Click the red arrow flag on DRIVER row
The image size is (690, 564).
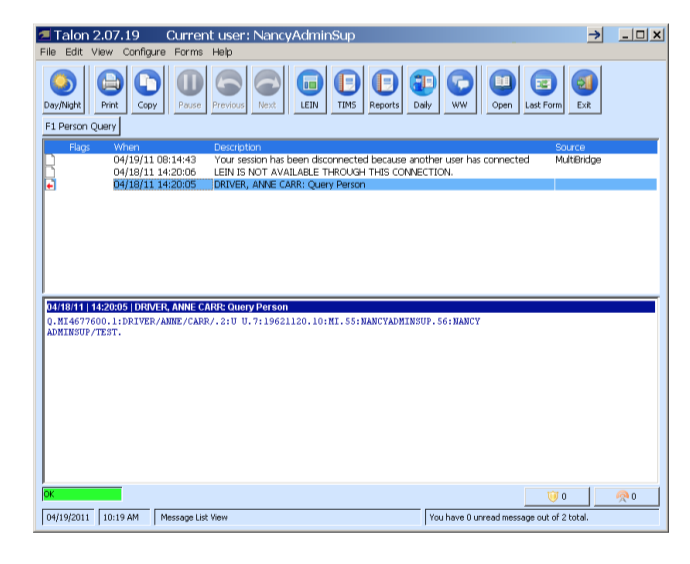tap(51, 185)
